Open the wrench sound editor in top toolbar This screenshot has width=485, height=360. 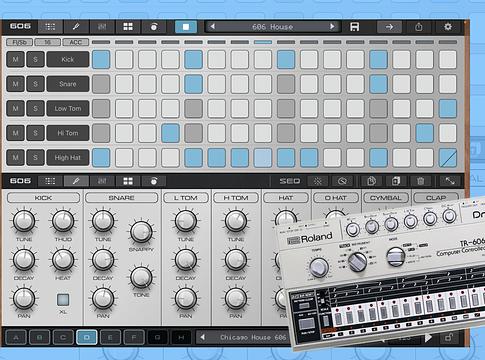tap(76, 27)
